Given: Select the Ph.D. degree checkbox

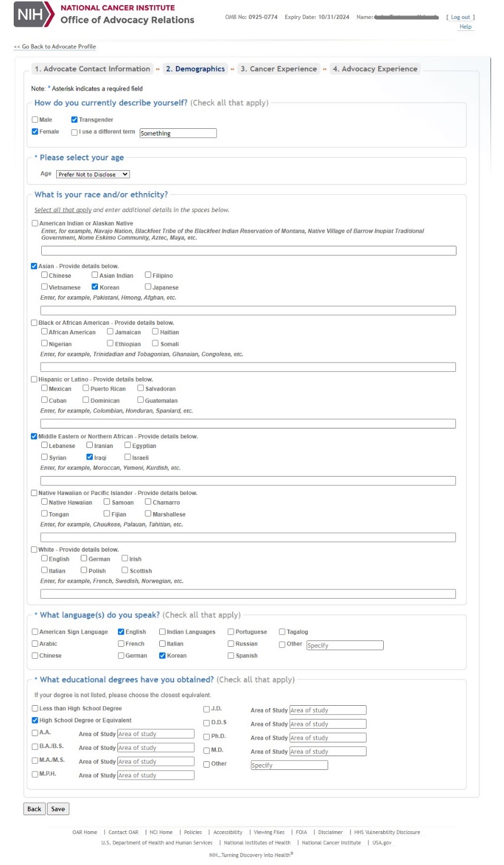Looking at the screenshot, I should pos(207,737).
